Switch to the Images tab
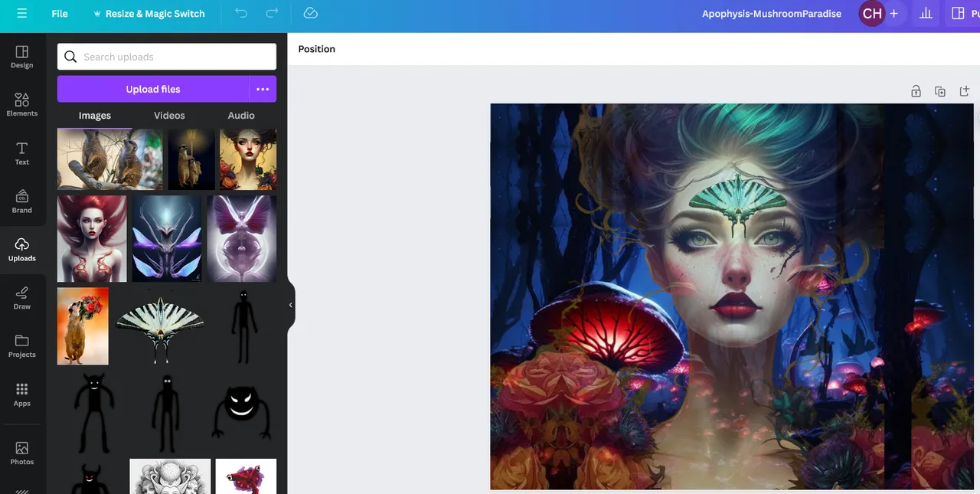The image size is (980, 494). [x=95, y=116]
